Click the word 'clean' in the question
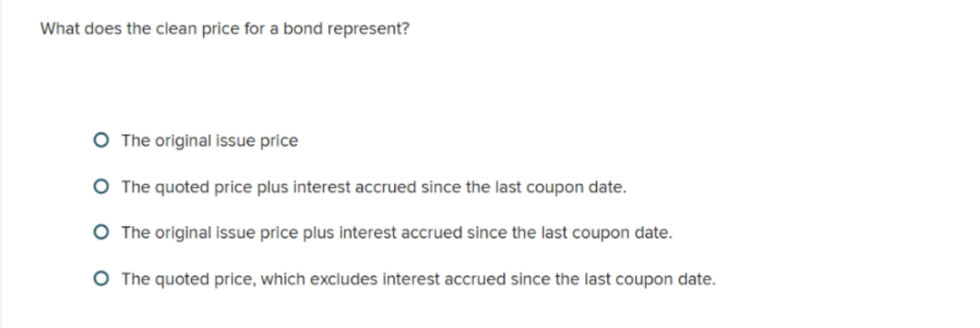Image resolution: width=980 pixels, height=328 pixels. click(177, 29)
